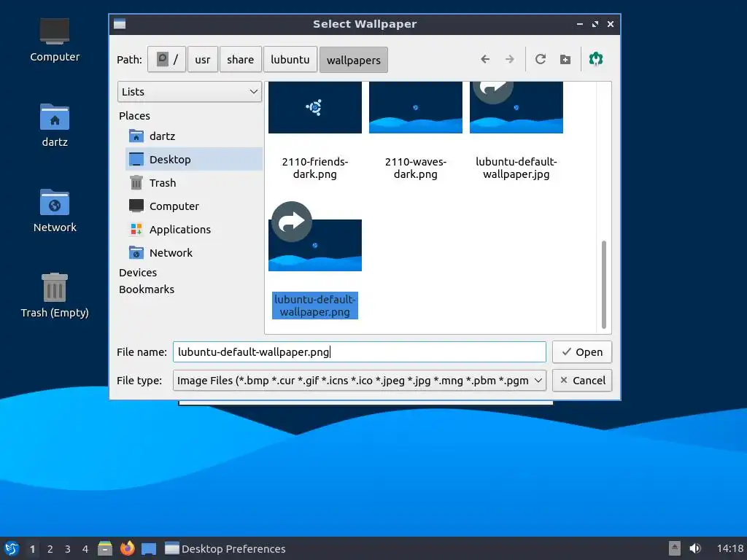Jump to the share path segment
This screenshot has height=560, width=747.
(240, 60)
